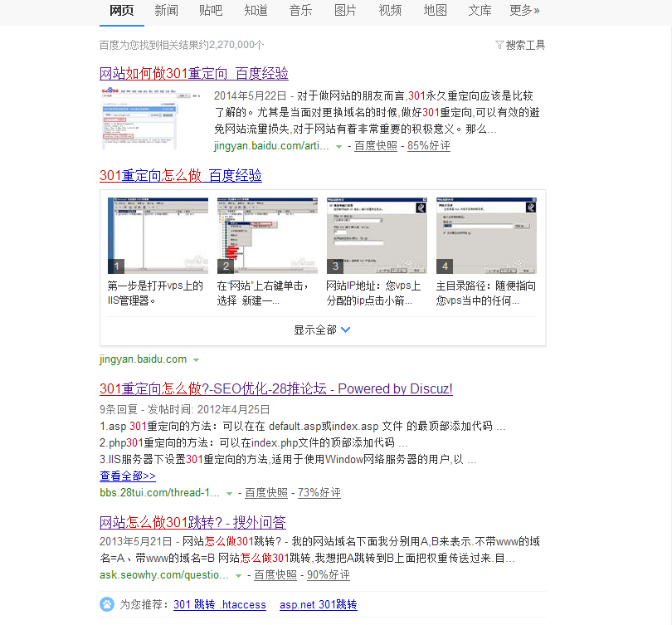Open step 4 home directory path thumbnail

tap(486, 235)
